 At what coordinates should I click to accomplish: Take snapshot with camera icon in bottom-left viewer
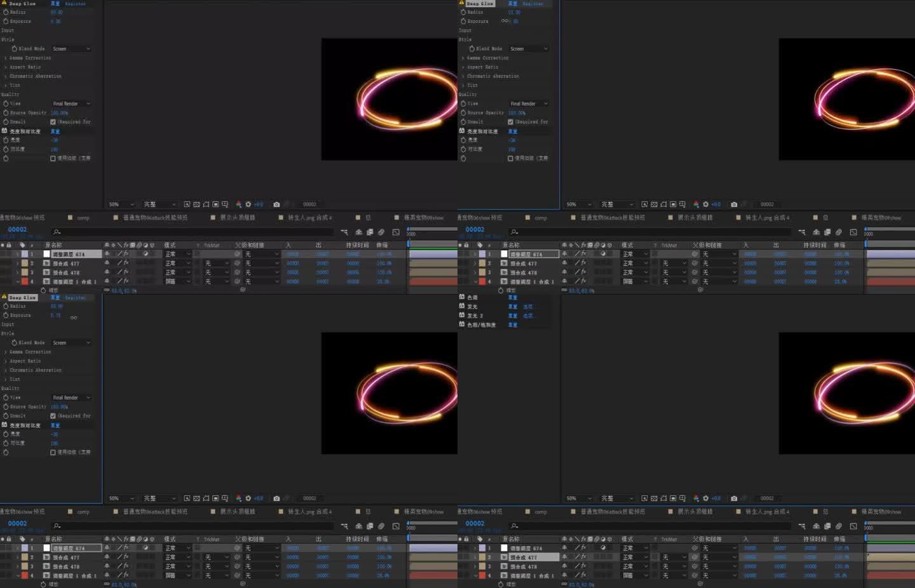276,498
